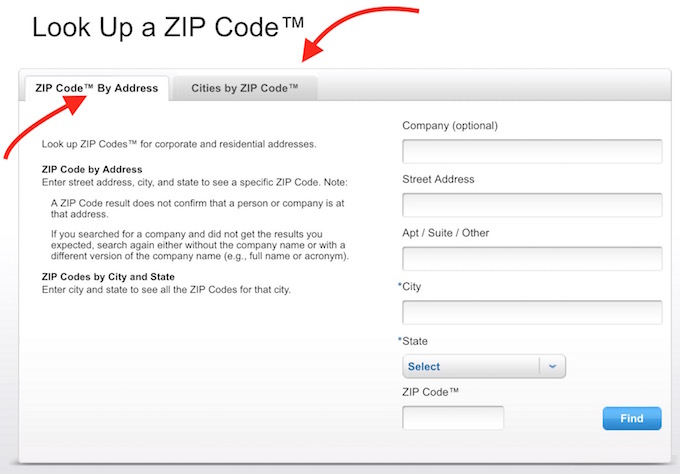
Task: Click the ZIP Code input box
Action: tap(452, 418)
